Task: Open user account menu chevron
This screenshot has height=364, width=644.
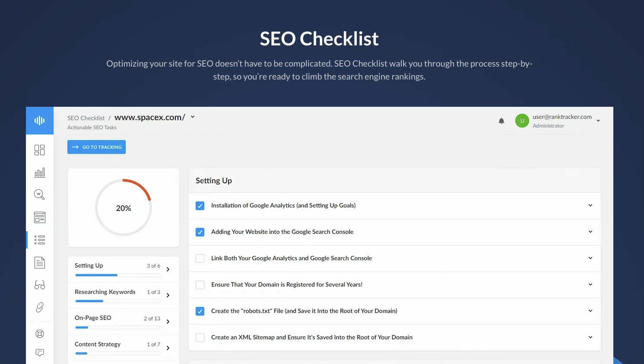Action: pos(598,121)
